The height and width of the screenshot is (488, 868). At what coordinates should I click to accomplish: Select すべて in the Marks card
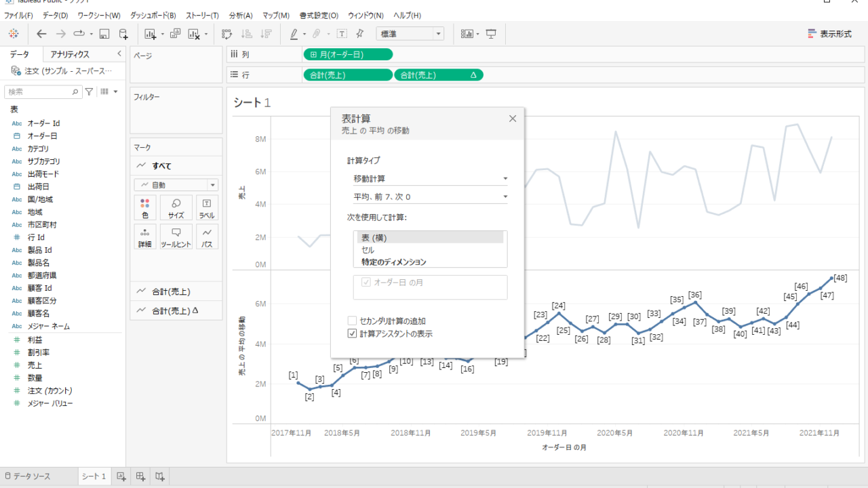coord(176,165)
